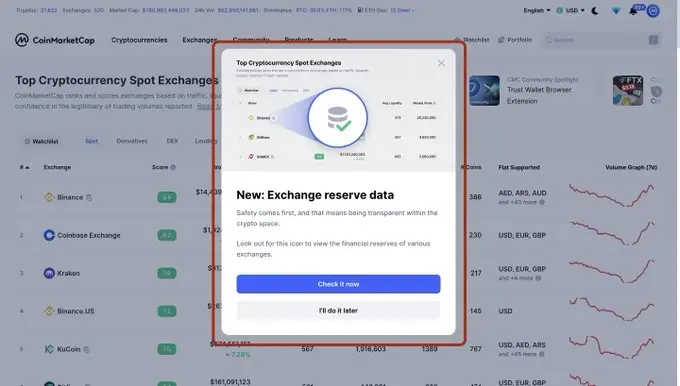680x386 pixels.
Task: Open the English language dropdown
Action: click(536, 10)
